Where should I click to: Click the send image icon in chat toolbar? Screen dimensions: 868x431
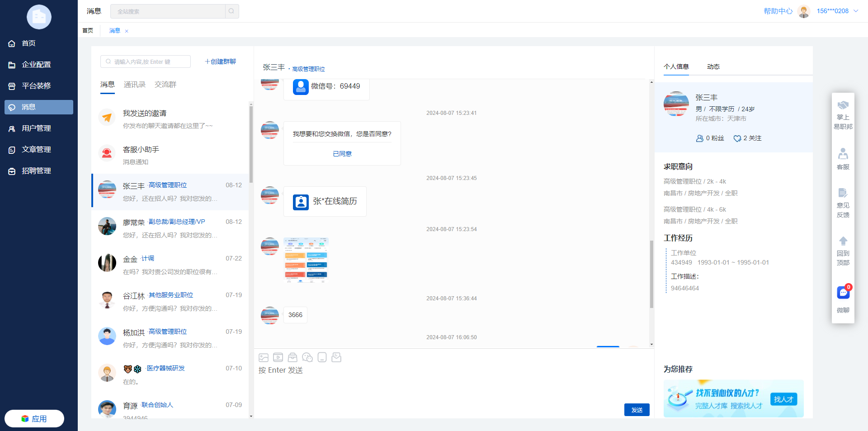click(x=264, y=358)
